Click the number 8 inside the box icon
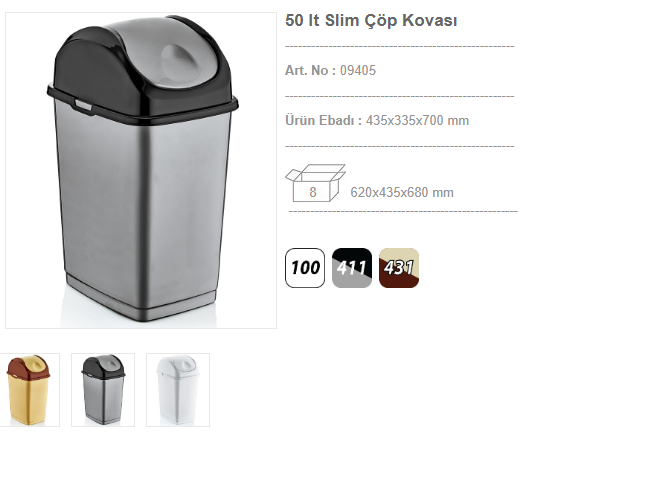This screenshot has height=496, width=652. 313,192
